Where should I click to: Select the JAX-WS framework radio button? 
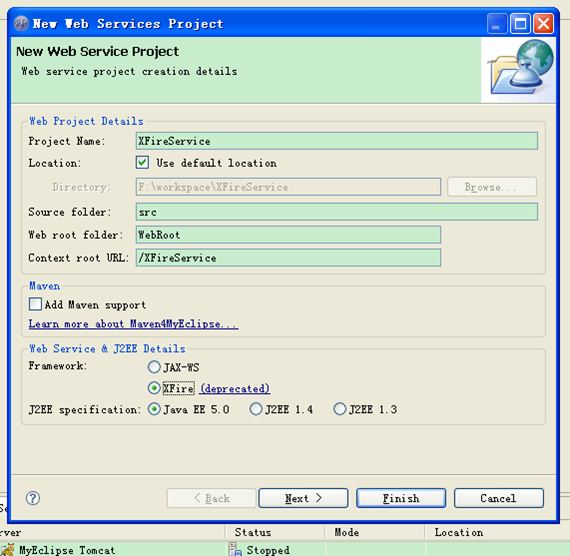pyautogui.click(x=154, y=367)
